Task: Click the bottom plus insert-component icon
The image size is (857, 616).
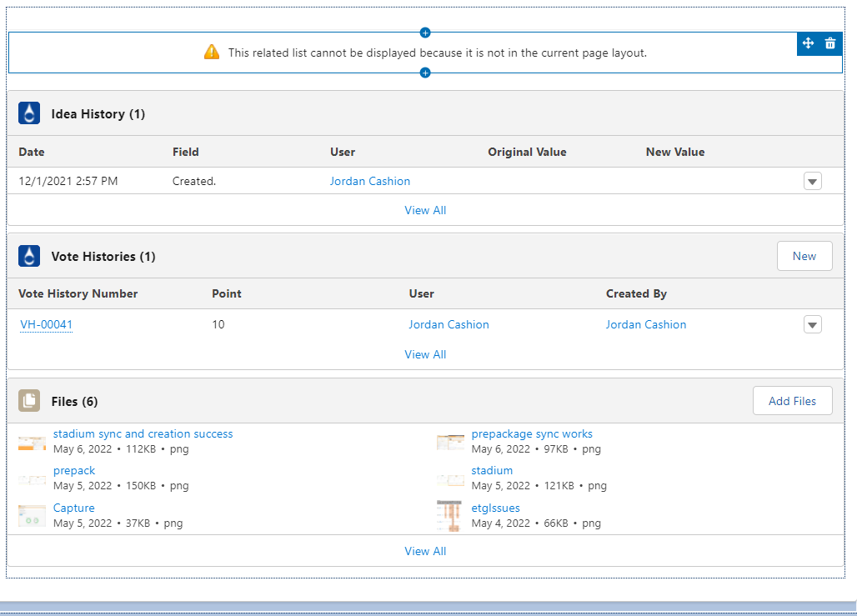Action: tap(425, 73)
